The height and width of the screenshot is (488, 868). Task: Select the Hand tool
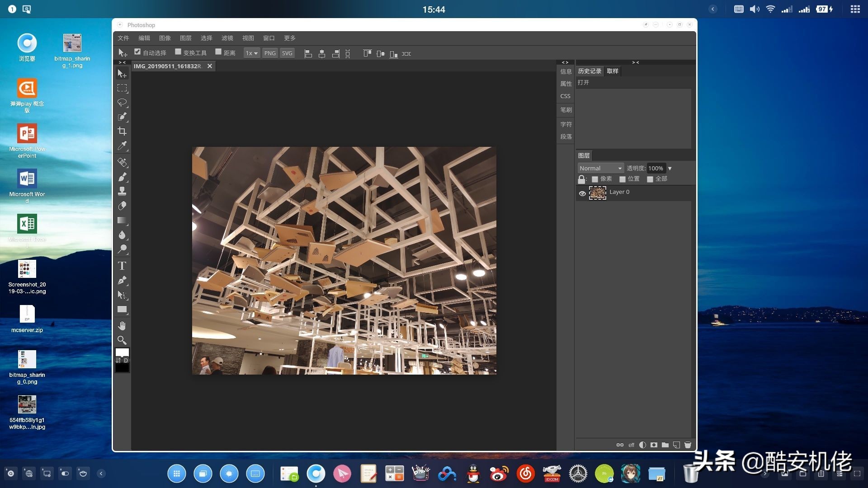tap(122, 326)
